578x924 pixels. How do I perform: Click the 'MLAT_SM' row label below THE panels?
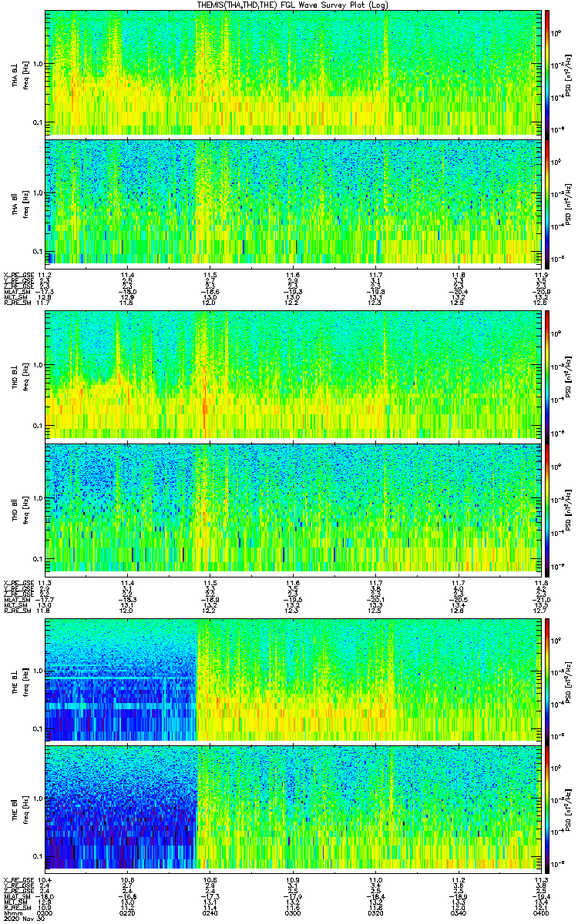tap(17, 897)
